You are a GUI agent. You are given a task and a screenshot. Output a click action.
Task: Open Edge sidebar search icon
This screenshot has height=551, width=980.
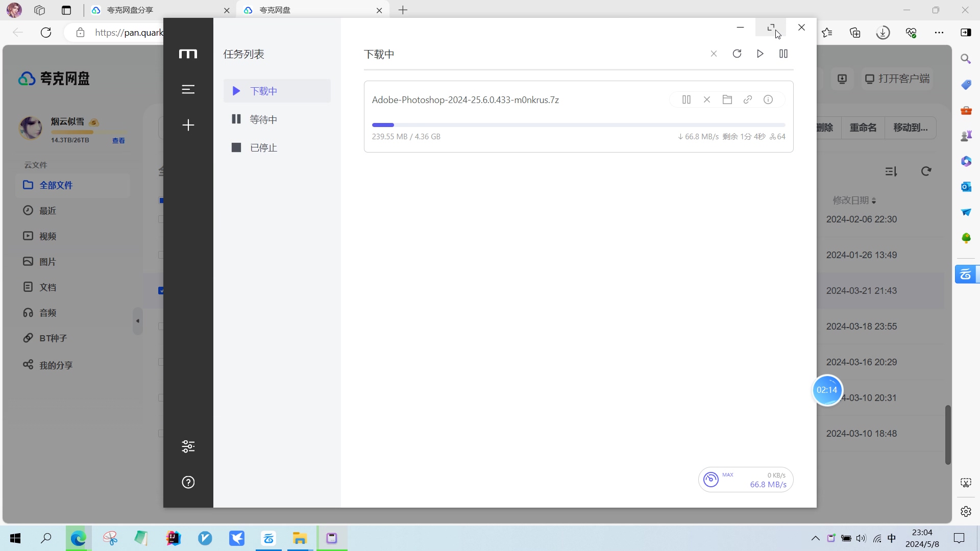966,59
